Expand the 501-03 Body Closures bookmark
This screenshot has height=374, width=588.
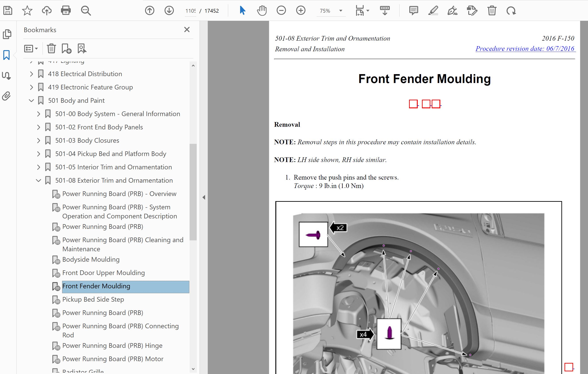39,140
